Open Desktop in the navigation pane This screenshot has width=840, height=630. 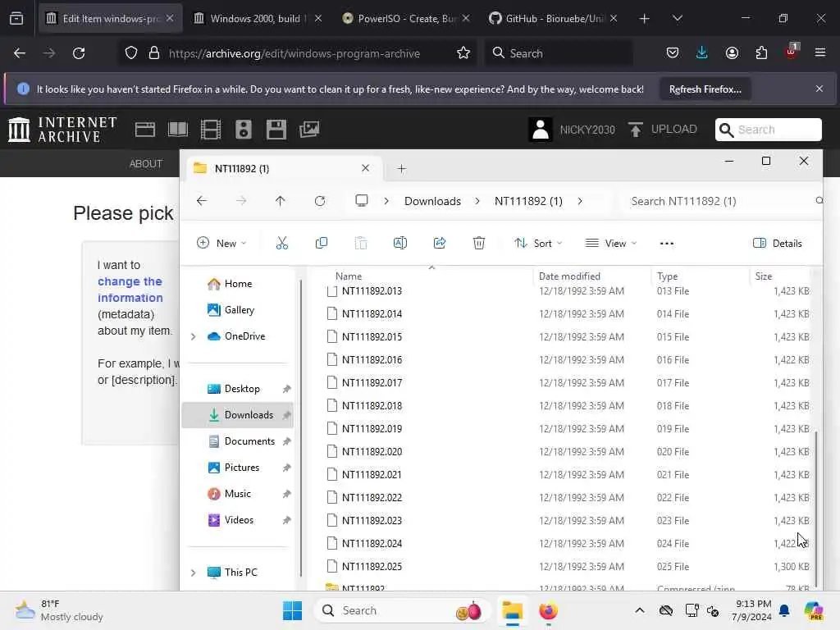[x=242, y=389]
